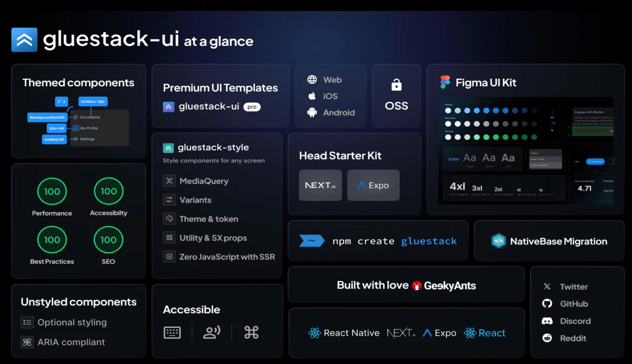This screenshot has height=364, width=632.
Task: Click the Accessibility 100 score circle
Action: [108, 191]
